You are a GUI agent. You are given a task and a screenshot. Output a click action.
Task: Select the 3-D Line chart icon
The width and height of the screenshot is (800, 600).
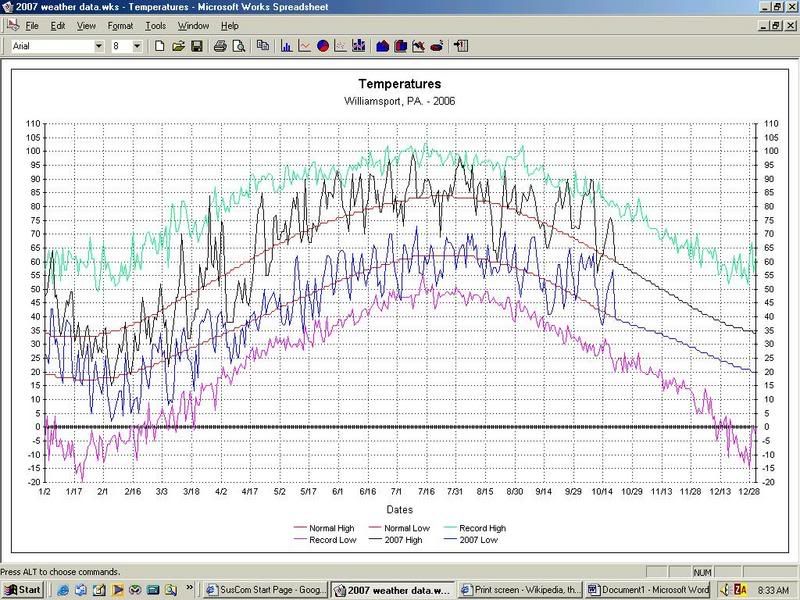(418, 46)
